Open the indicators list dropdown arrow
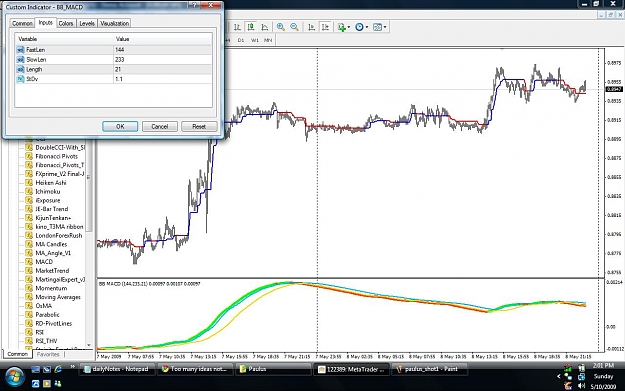The height and width of the screenshot is (391, 625). 349,27
